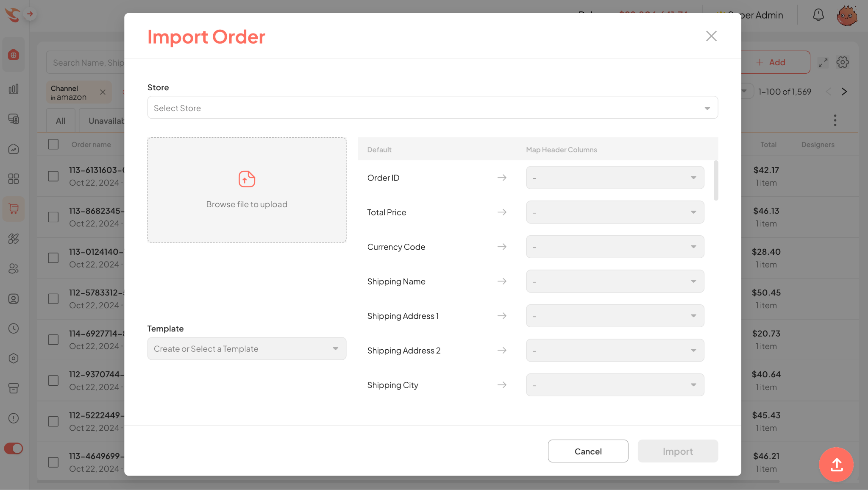The height and width of the screenshot is (490, 868).
Task: Click the user avatar icon top right
Action: coord(846,14)
